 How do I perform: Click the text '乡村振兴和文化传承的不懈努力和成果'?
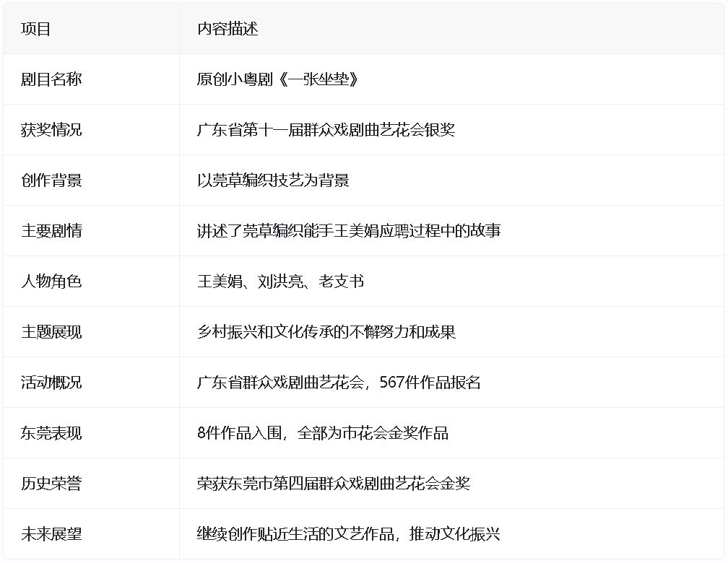[x=326, y=332]
